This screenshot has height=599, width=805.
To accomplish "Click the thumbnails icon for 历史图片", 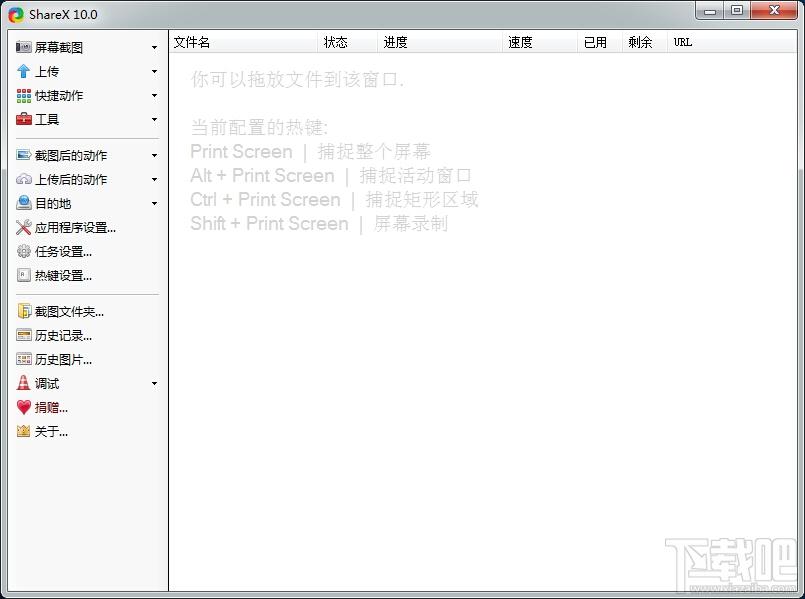I will tap(24, 359).
